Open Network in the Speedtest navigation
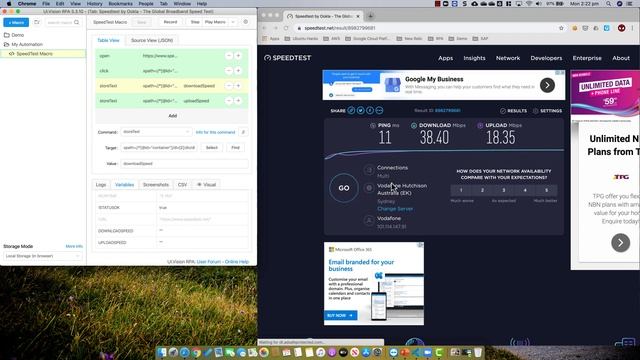Screen dimensions: 640x360 pyautogui.click(x=508, y=58)
